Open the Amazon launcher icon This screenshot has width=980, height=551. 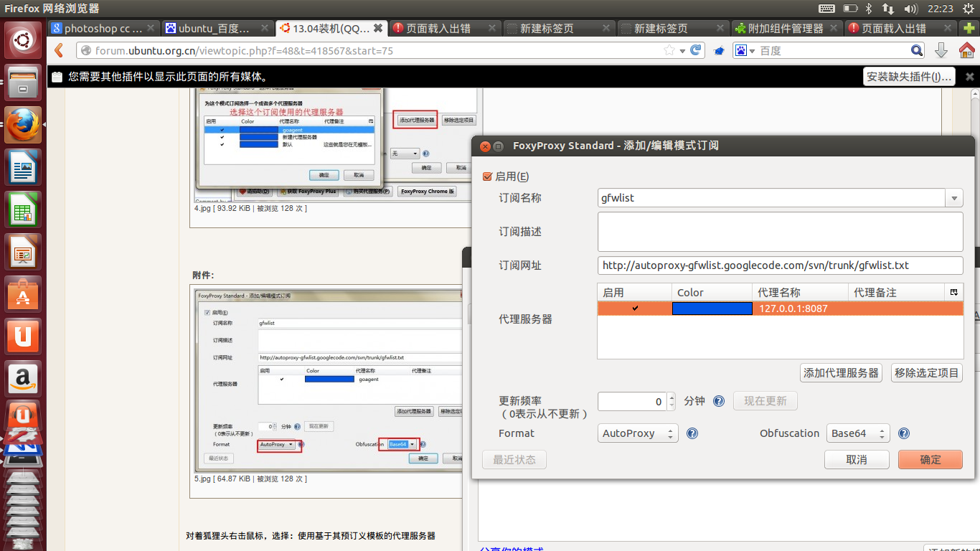click(24, 379)
